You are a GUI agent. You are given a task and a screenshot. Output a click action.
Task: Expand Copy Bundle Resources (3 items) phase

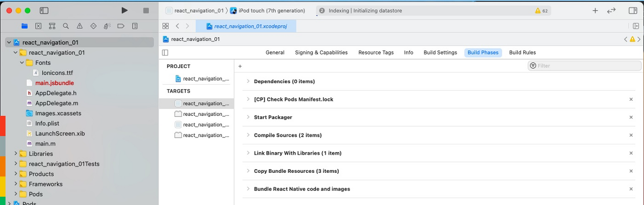coord(248,171)
